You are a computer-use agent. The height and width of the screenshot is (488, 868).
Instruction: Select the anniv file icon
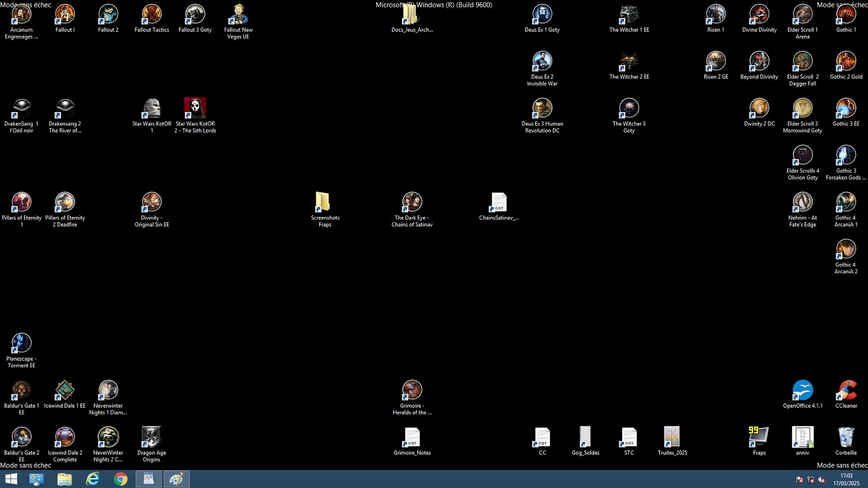tap(803, 436)
